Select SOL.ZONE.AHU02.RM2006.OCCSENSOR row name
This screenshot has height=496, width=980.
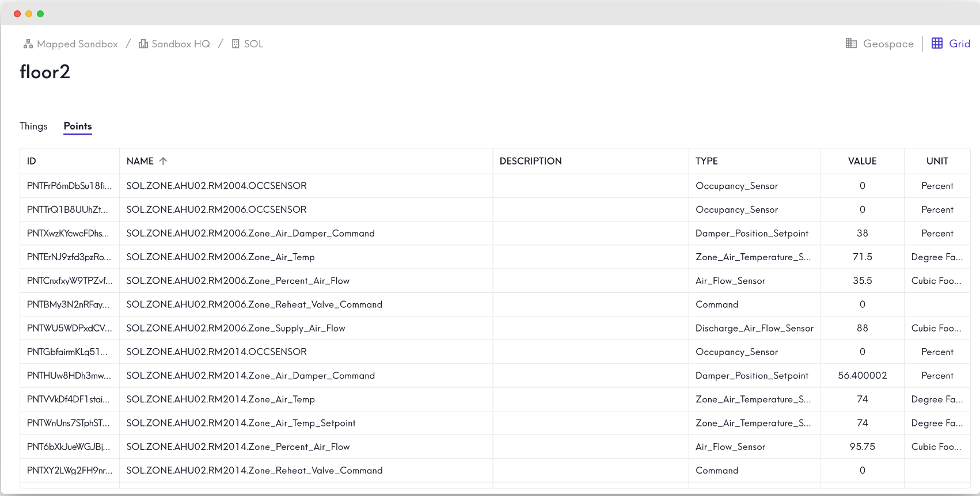pos(216,209)
